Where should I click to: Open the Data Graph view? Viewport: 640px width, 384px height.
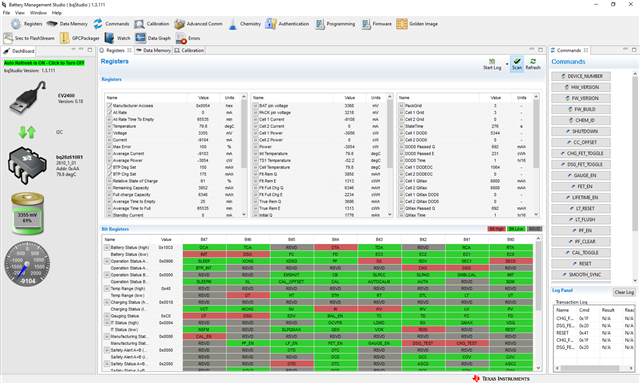point(153,38)
